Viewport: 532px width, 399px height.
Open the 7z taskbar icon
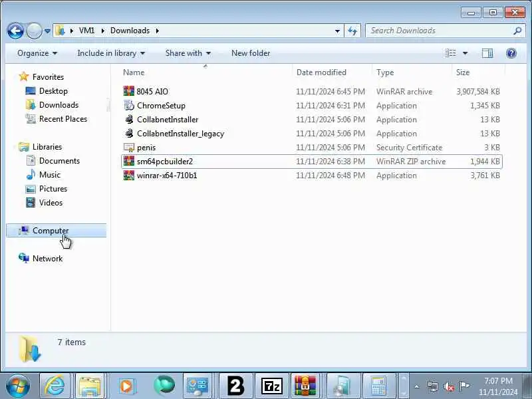272,386
